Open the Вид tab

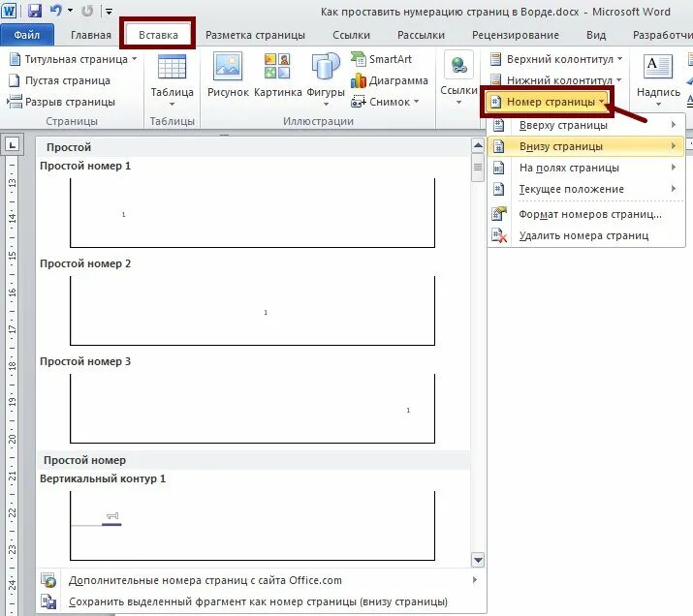596,35
